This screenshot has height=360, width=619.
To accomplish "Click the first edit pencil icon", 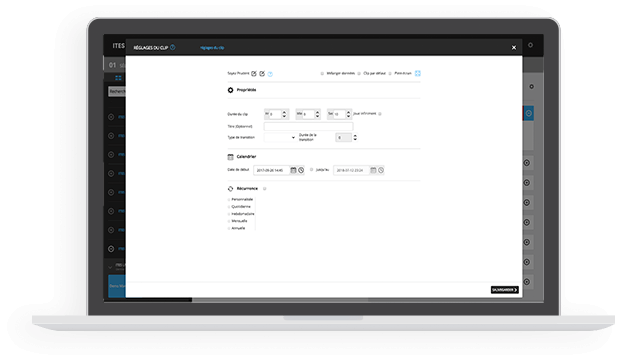I will [x=254, y=73].
